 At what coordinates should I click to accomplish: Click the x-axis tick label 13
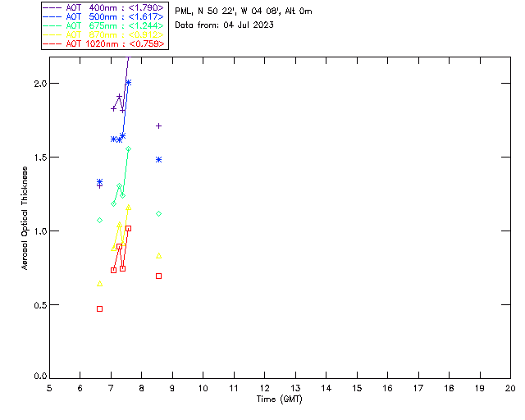295,388
